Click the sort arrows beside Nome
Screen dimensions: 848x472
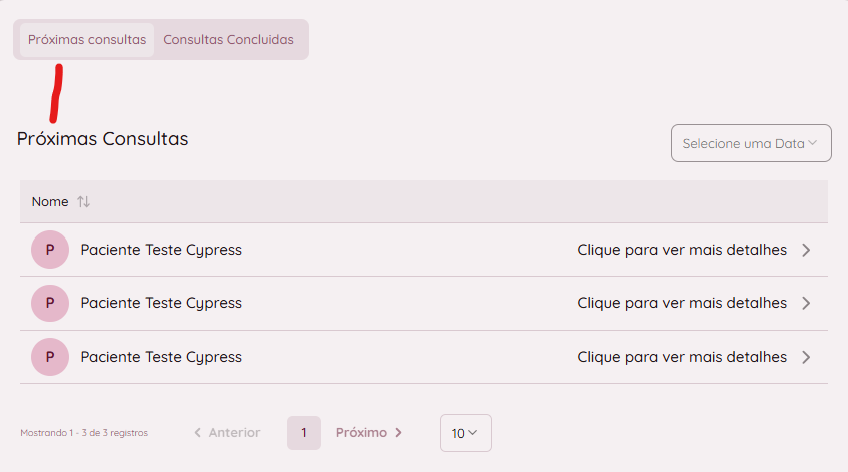(84, 202)
